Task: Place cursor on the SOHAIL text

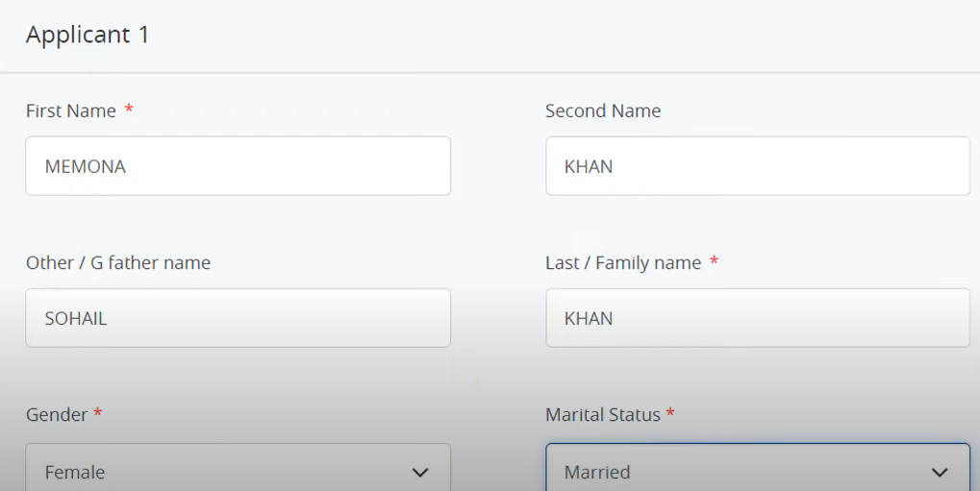Action: pos(76,319)
